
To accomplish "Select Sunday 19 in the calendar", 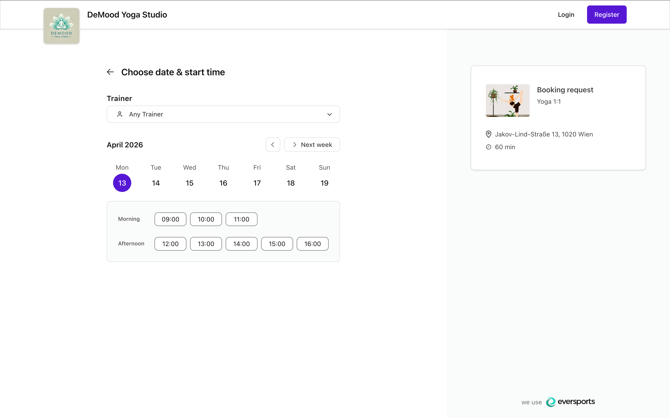I will (324, 183).
